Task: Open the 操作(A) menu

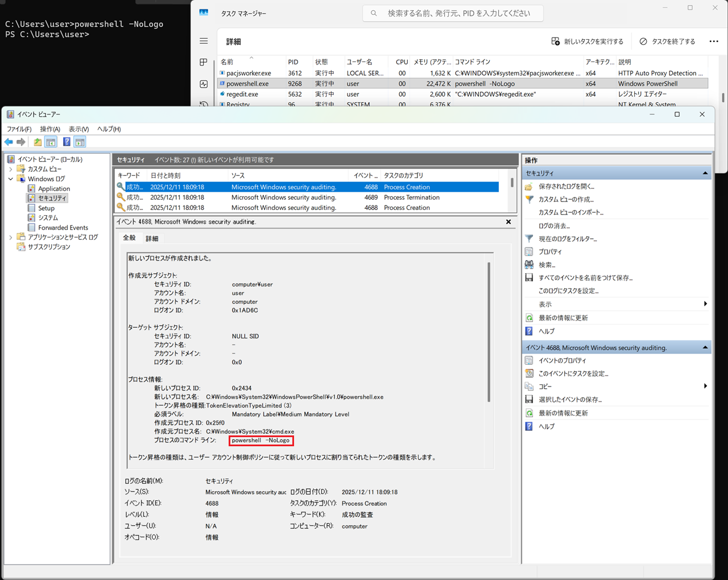Action: (50, 129)
